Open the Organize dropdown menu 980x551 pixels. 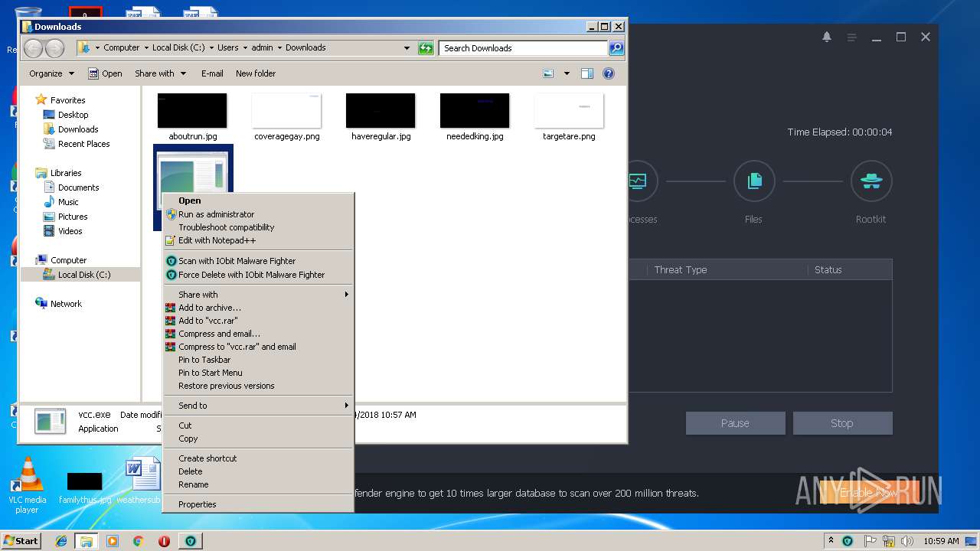point(51,73)
